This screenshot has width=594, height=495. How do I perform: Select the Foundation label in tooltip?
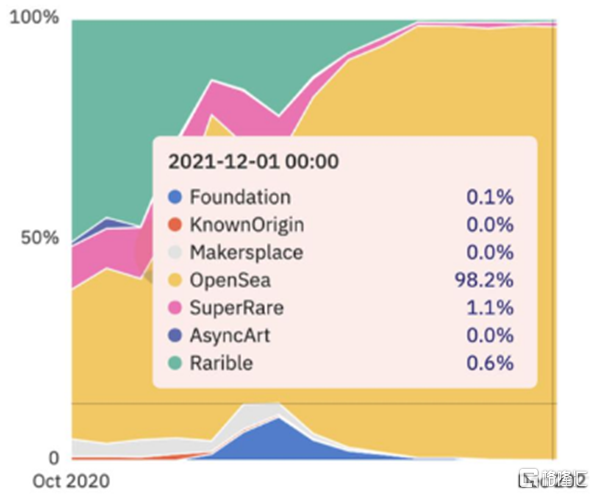tap(240, 197)
